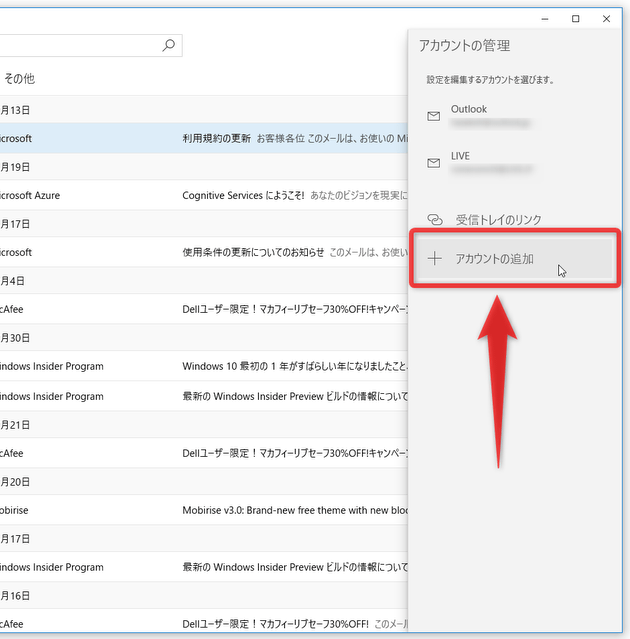Minimize the Mail window

pos(545,19)
